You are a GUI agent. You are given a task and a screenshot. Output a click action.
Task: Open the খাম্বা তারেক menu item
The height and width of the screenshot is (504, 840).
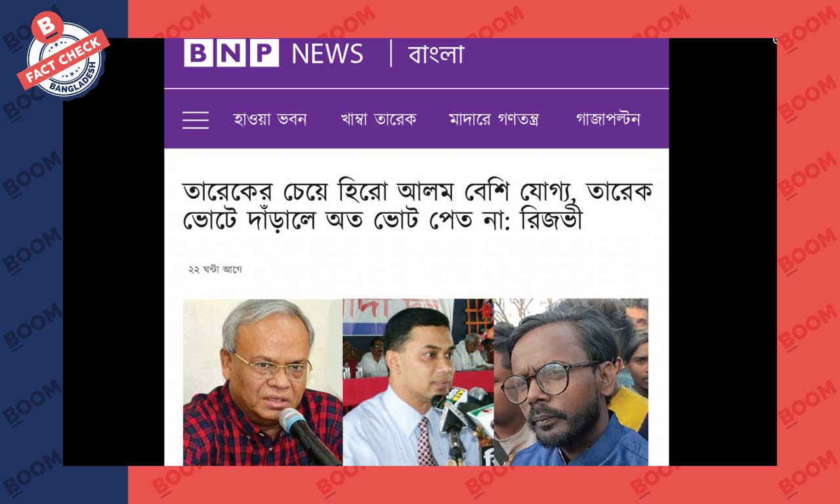pyautogui.click(x=379, y=120)
